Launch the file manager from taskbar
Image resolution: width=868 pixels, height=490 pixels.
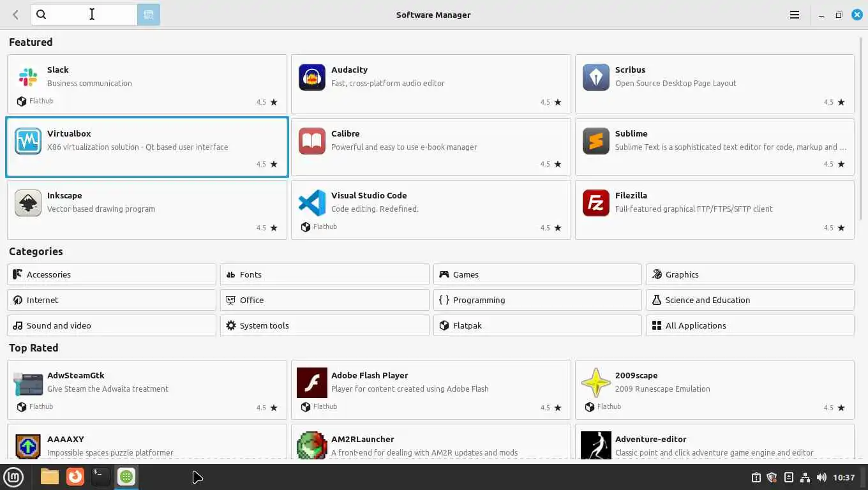(x=49, y=477)
